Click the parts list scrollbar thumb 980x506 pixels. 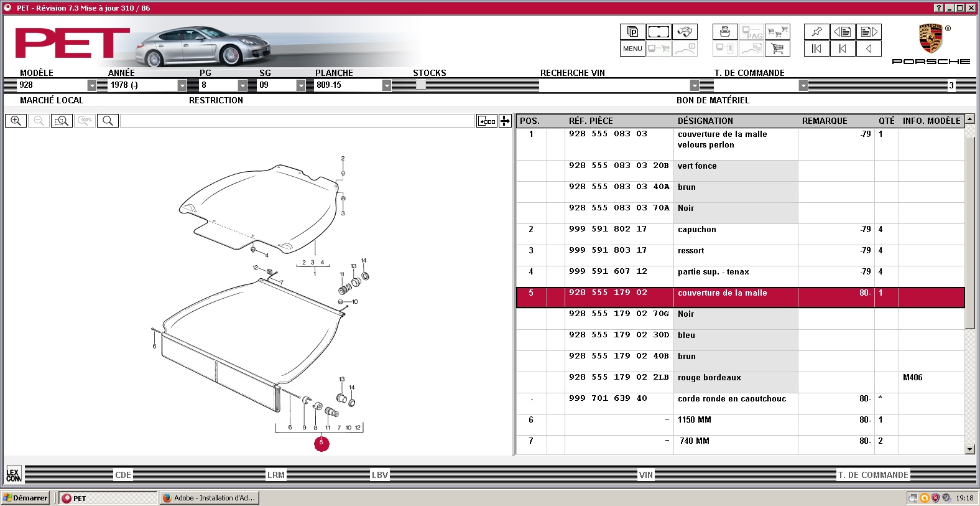click(x=970, y=233)
